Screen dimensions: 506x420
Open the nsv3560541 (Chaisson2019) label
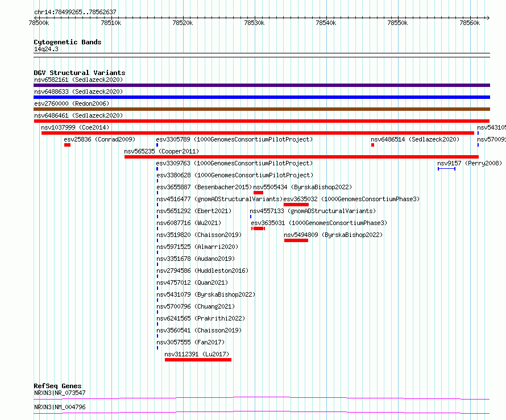[199, 330]
